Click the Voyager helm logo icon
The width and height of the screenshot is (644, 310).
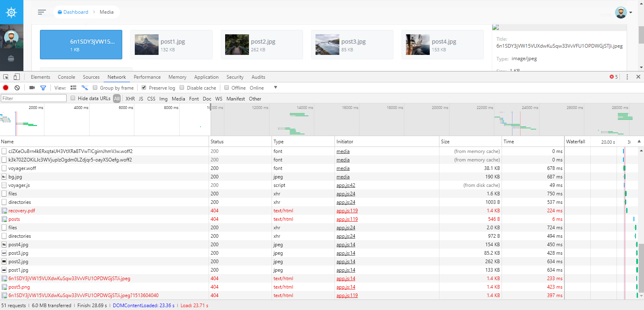(x=11, y=12)
